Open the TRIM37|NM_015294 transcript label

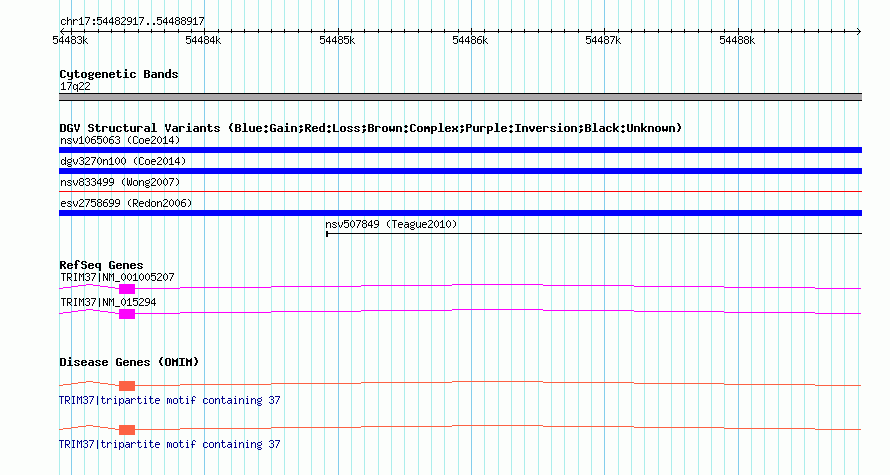108,302
